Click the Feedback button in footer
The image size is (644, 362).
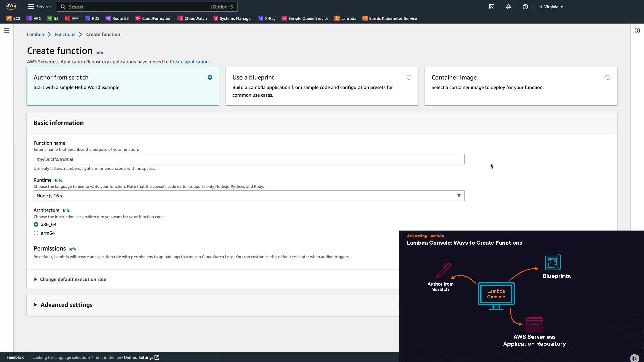click(15, 357)
